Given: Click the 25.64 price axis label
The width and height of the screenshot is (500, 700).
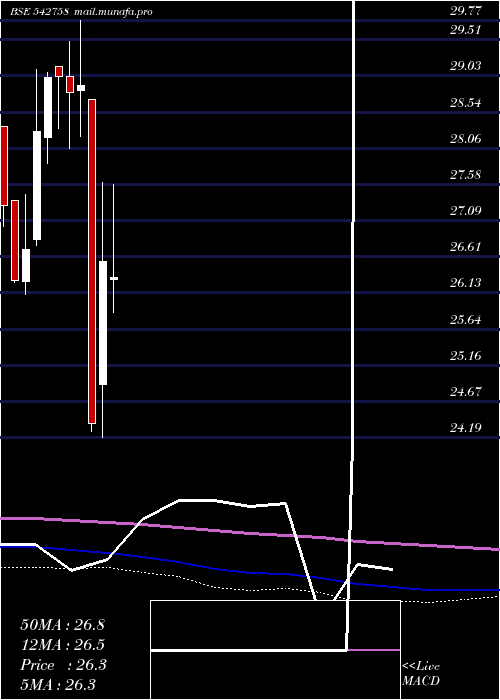Looking at the screenshot, I should [466, 320].
